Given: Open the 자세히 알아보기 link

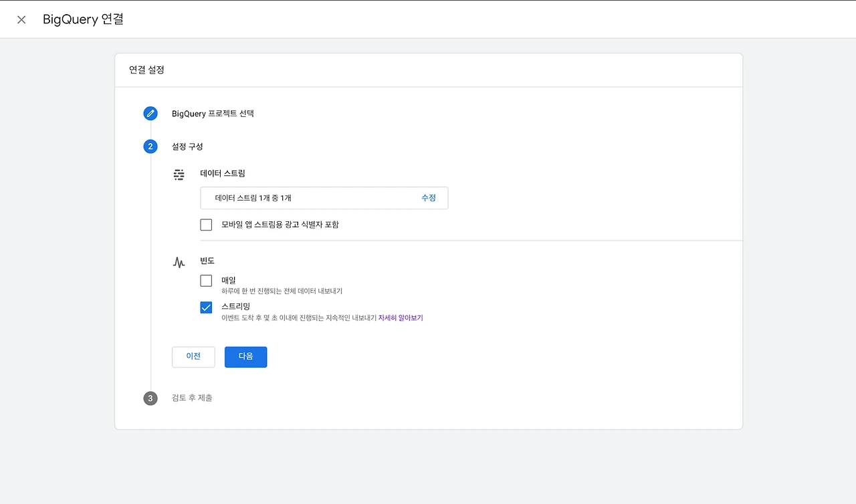Looking at the screenshot, I should pos(401,318).
